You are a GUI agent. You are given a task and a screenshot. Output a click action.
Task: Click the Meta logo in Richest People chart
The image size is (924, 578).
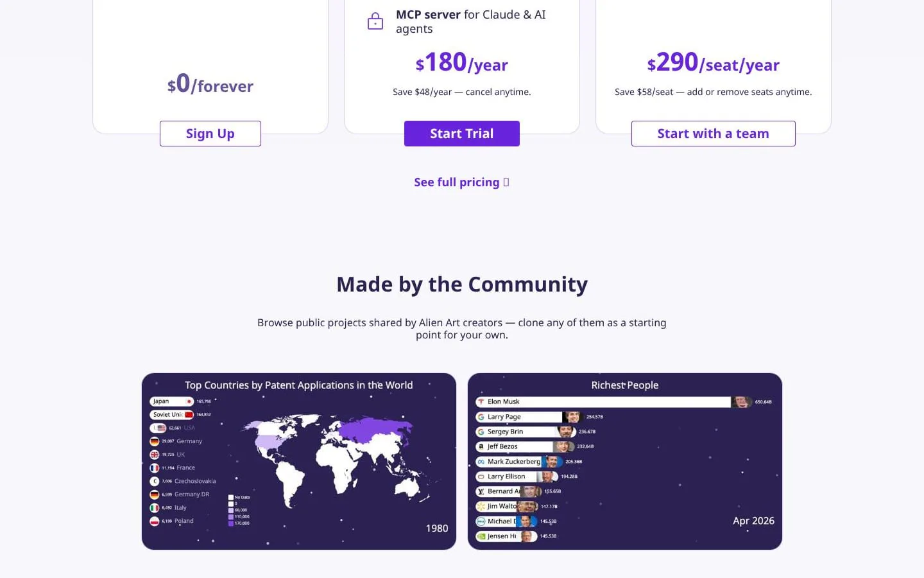point(481,462)
